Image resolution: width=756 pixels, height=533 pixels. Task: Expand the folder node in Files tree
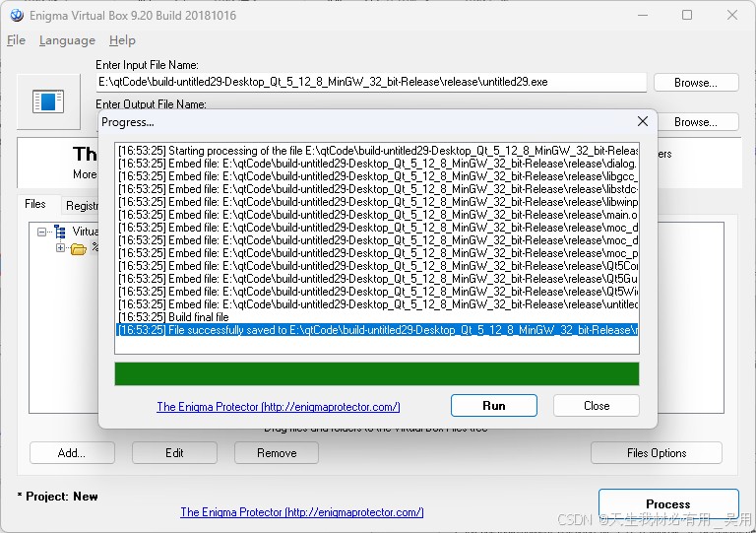pyautogui.click(x=60, y=248)
